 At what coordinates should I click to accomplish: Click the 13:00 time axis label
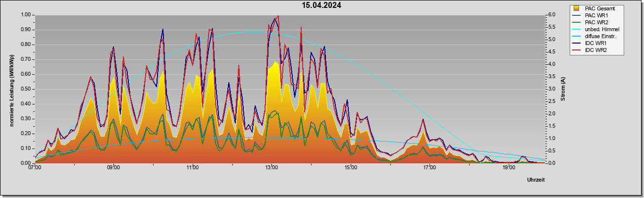(x=271, y=168)
